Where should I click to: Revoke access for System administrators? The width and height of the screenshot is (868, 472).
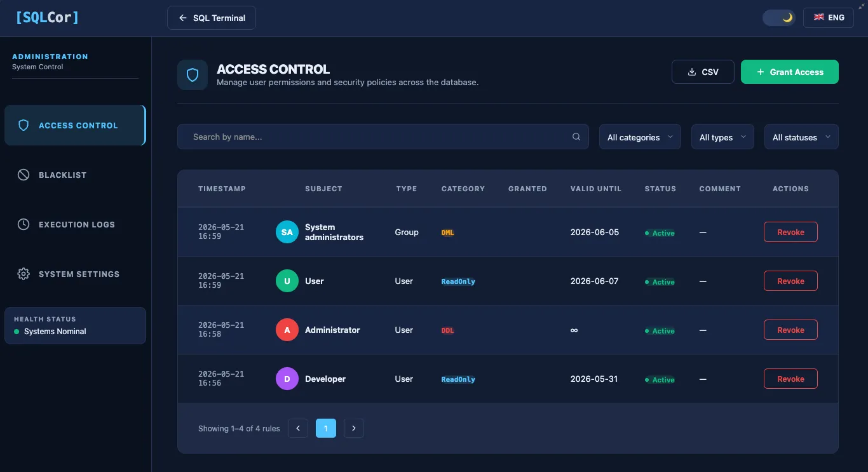click(790, 232)
